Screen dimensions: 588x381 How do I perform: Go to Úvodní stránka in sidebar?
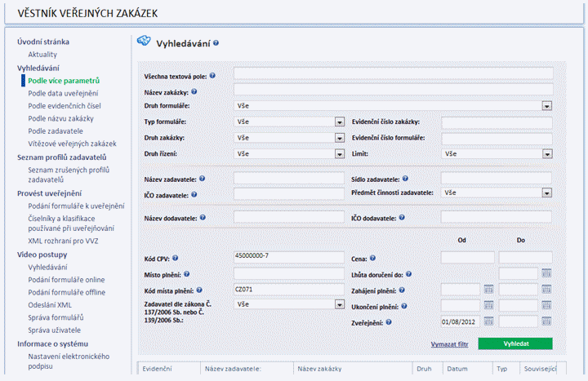pos(43,42)
